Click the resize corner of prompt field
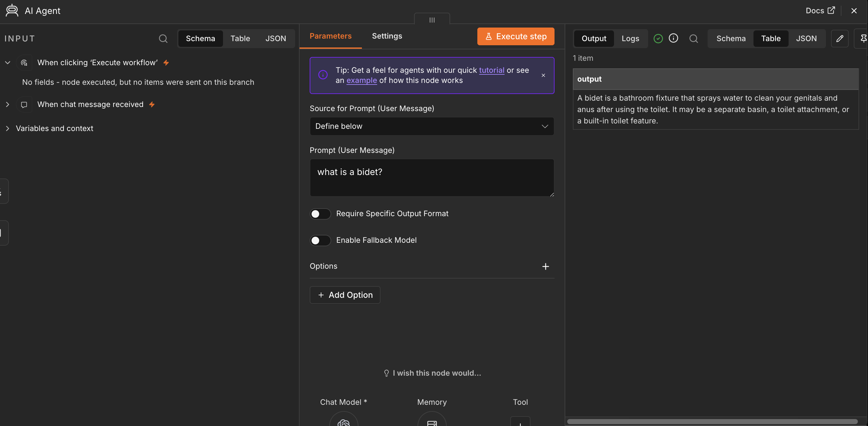 coord(552,194)
